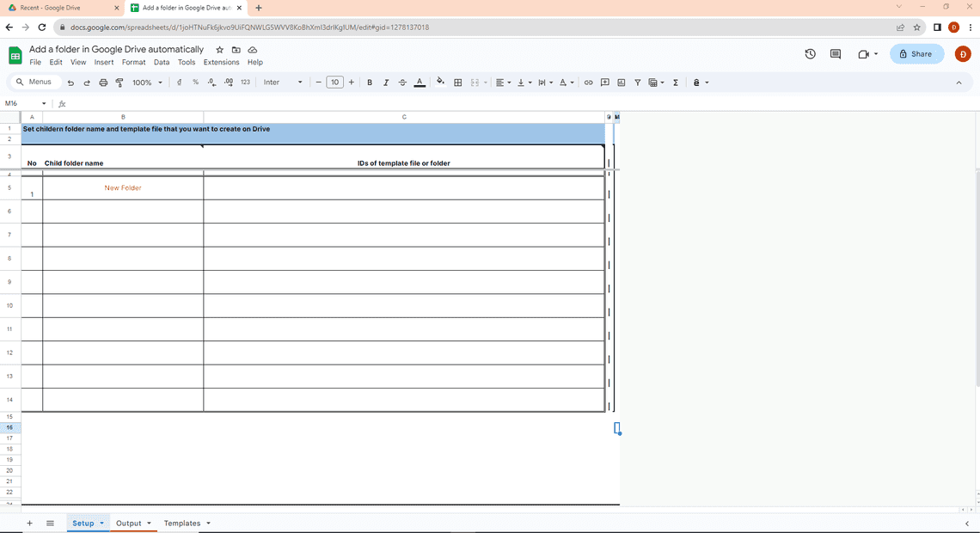980x533 pixels.
Task: Toggle bold formatting
Action: click(x=370, y=83)
